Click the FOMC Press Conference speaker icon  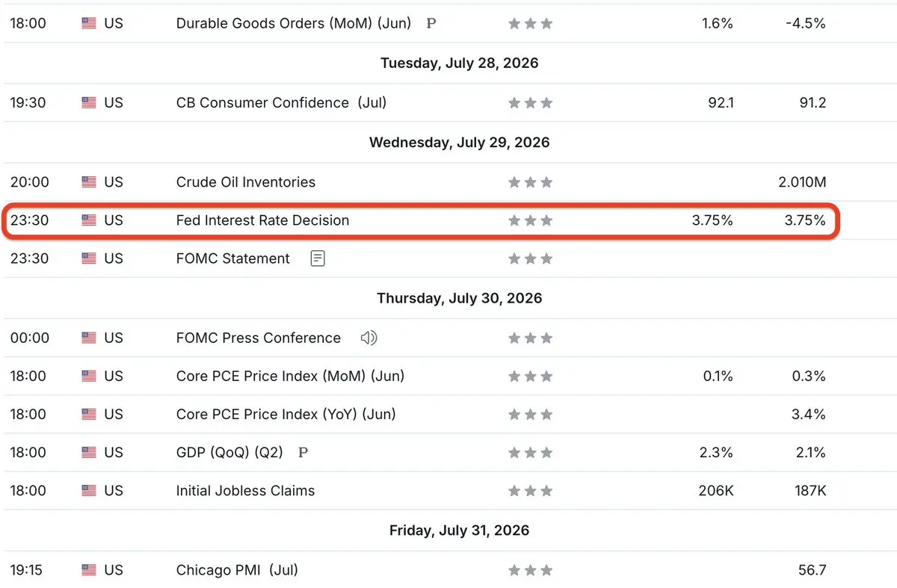pyautogui.click(x=369, y=338)
